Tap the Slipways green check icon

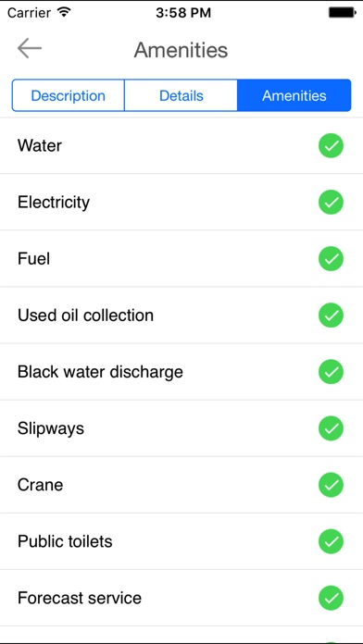click(x=331, y=428)
